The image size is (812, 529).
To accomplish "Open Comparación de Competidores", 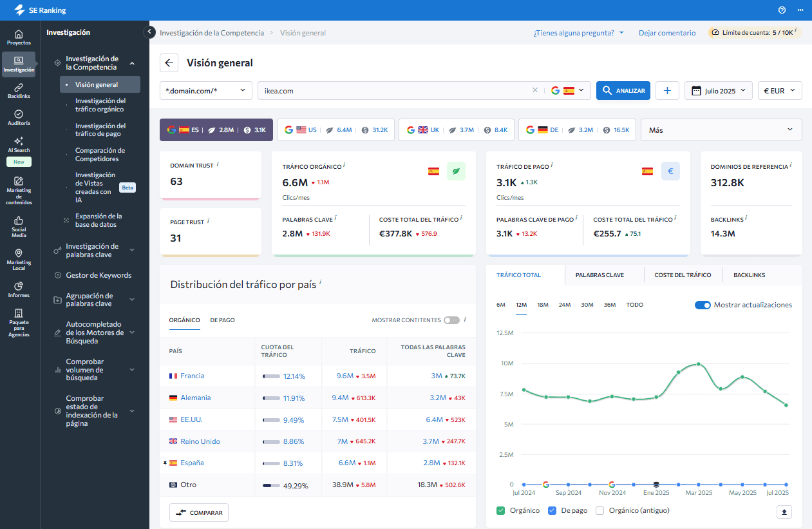I will coord(100,155).
